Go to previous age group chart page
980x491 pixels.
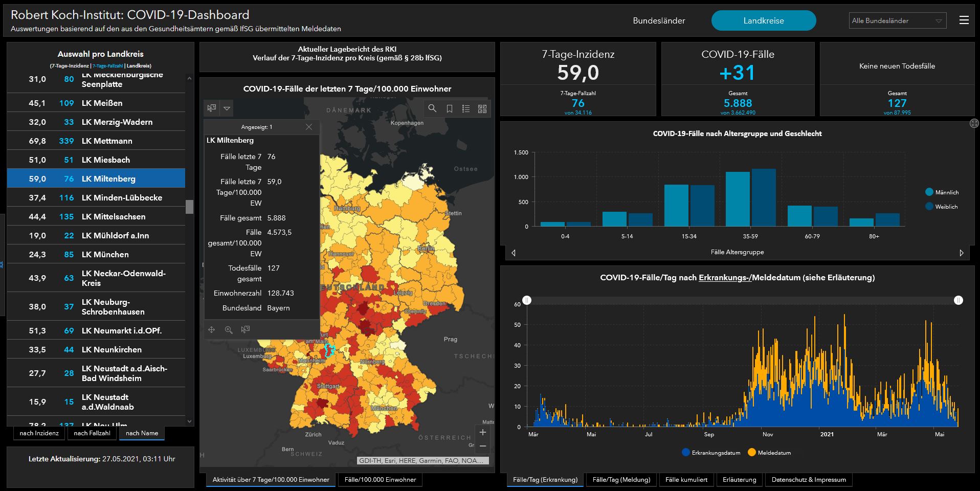pyautogui.click(x=513, y=253)
